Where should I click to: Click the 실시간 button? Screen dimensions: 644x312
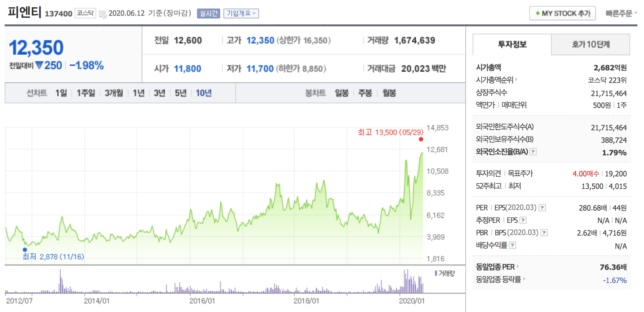(209, 13)
